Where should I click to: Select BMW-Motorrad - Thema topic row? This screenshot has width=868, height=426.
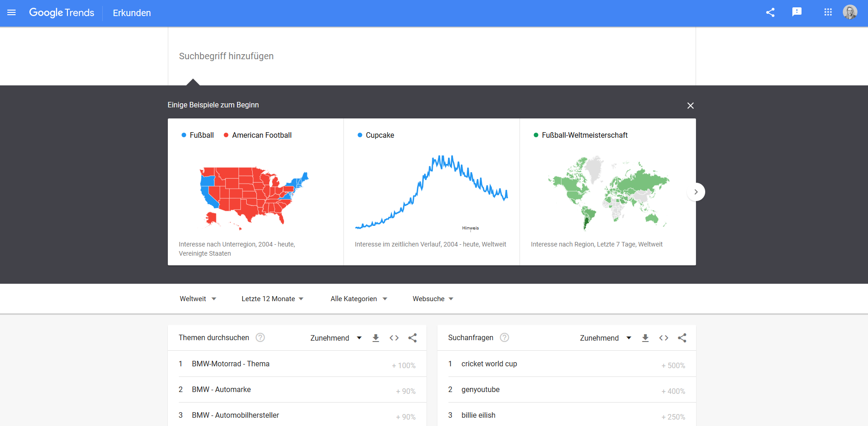point(297,364)
